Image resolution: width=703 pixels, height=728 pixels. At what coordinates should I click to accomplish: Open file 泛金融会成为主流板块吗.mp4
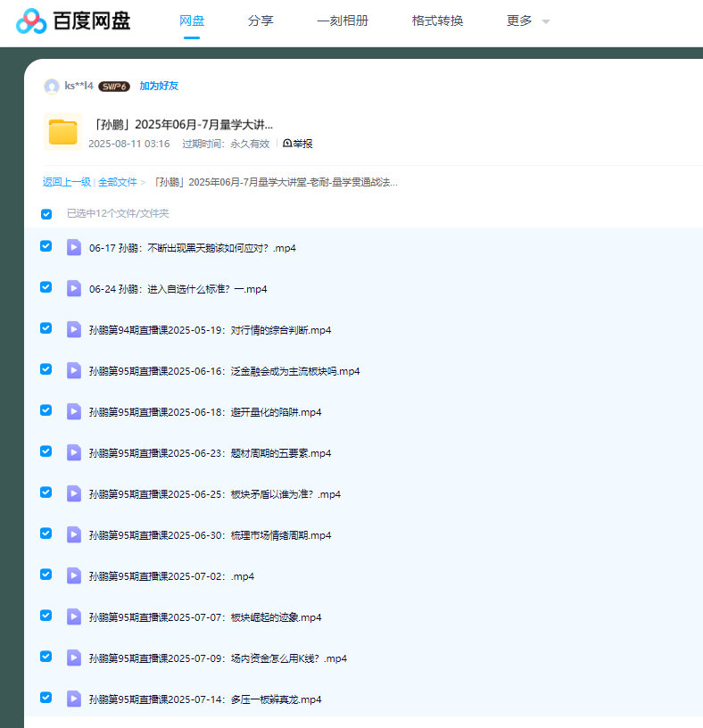pyautogui.click(x=224, y=371)
